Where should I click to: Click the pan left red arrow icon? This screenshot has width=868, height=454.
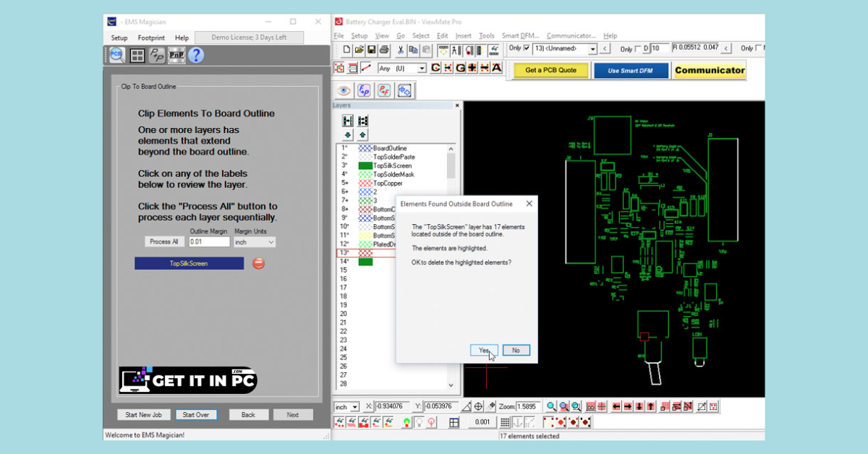pyautogui.click(x=616, y=407)
